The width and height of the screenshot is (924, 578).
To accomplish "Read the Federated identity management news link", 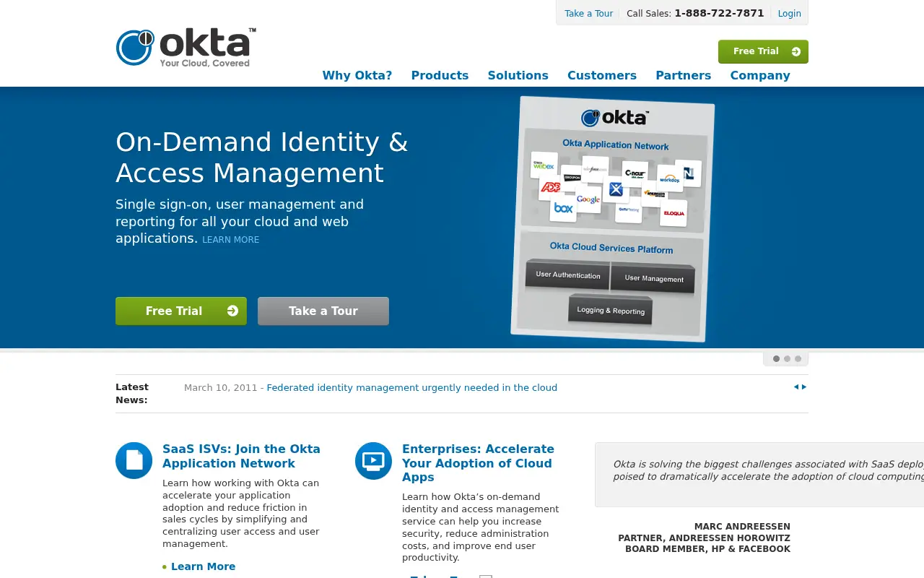I will pos(411,387).
